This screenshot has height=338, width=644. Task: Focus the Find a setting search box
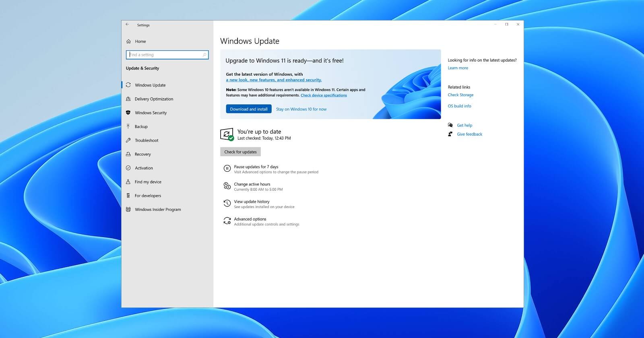coord(167,55)
